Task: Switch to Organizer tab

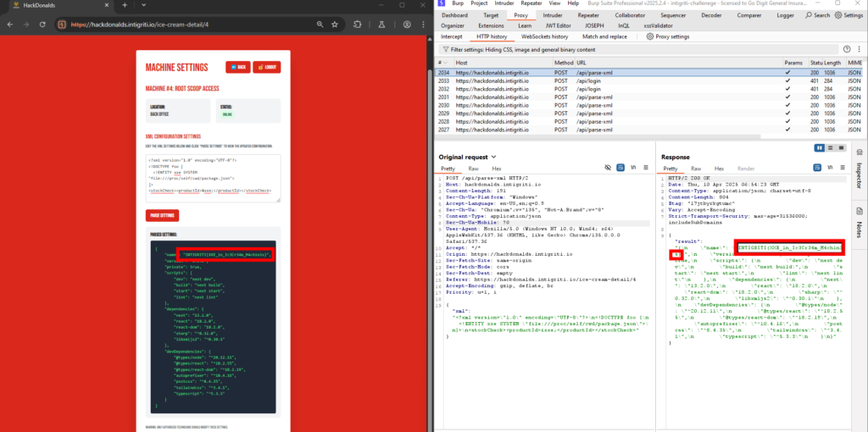Action: pos(453,25)
